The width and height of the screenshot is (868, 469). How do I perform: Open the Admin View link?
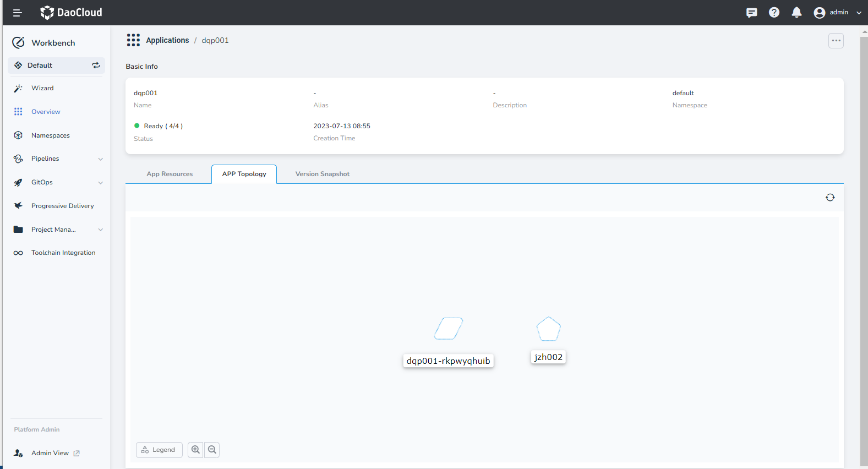click(50, 453)
